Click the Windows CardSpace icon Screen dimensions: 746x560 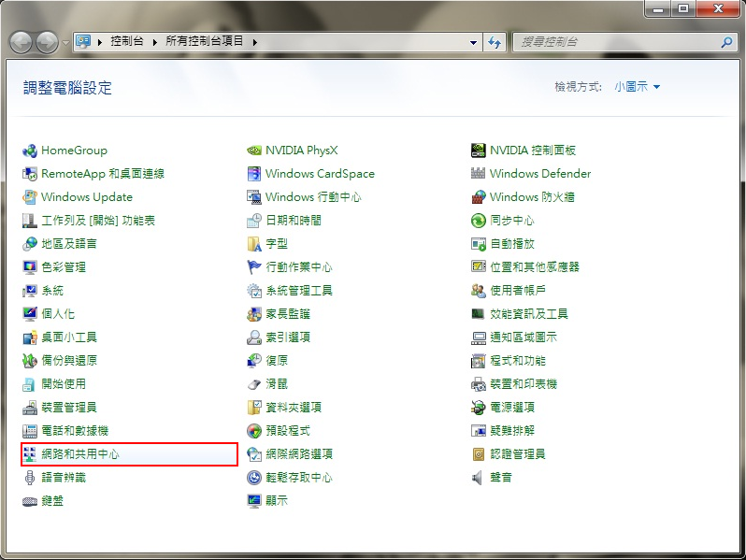254,174
